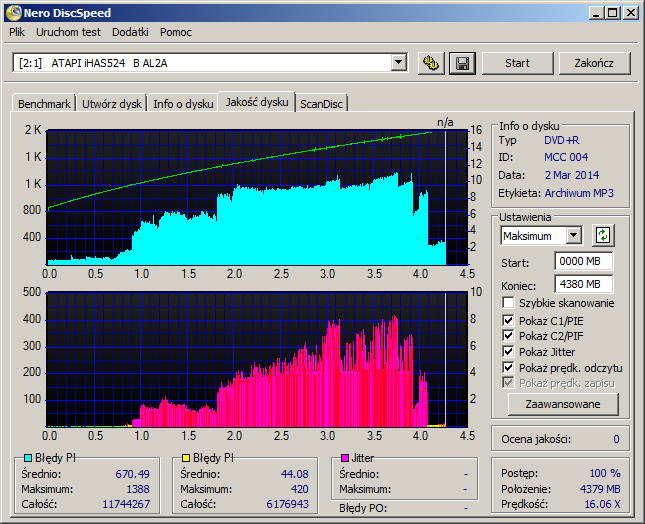
Task: Click the 670.49 average PI value
Action: 132,474
